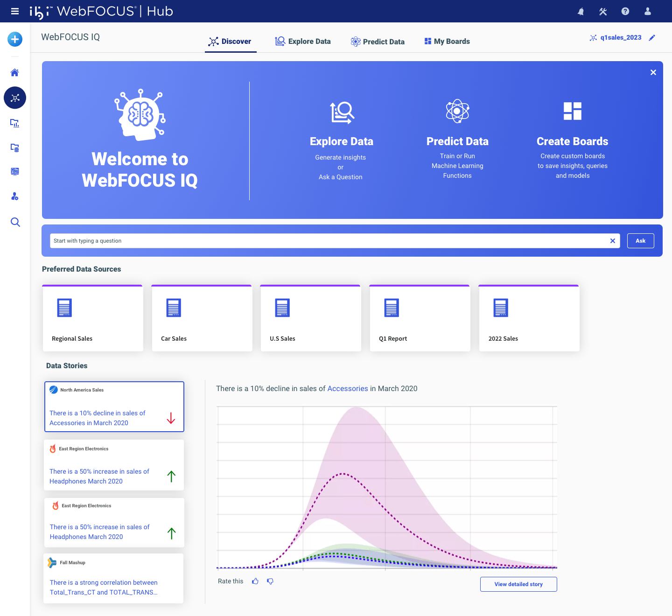Click the ibi WebFOCUS Hub logo
This screenshot has height=616, width=672.
[101, 12]
